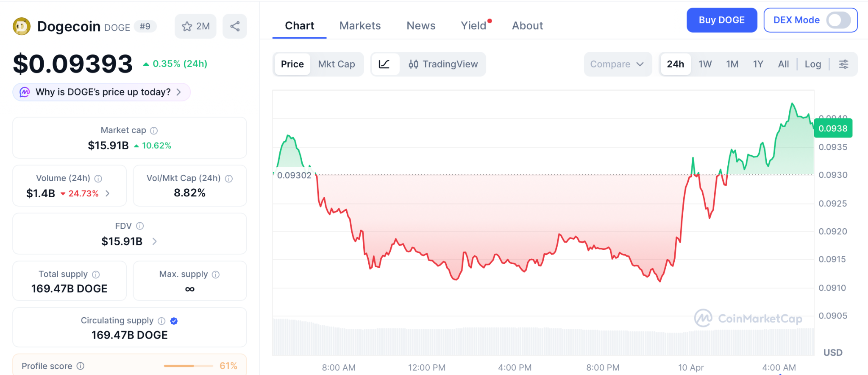Open the Compare dropdown
Viewport: 868px width, 375px height.
tap(617, 64)
